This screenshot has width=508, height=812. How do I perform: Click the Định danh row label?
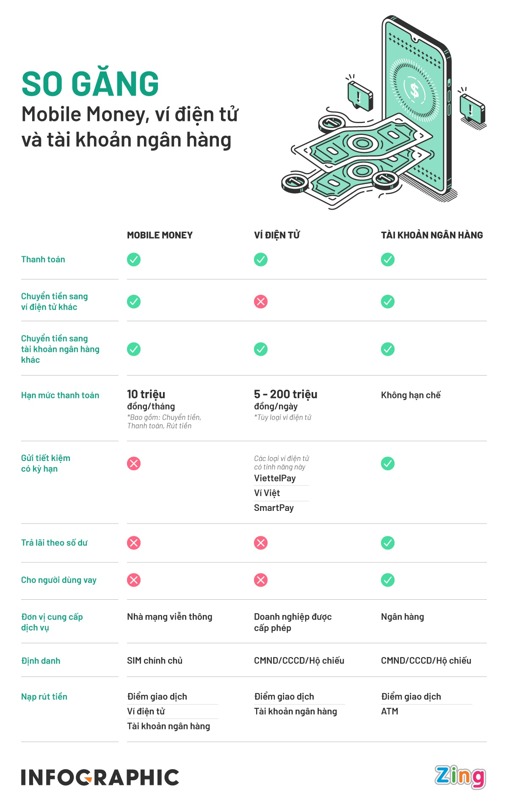41,661
